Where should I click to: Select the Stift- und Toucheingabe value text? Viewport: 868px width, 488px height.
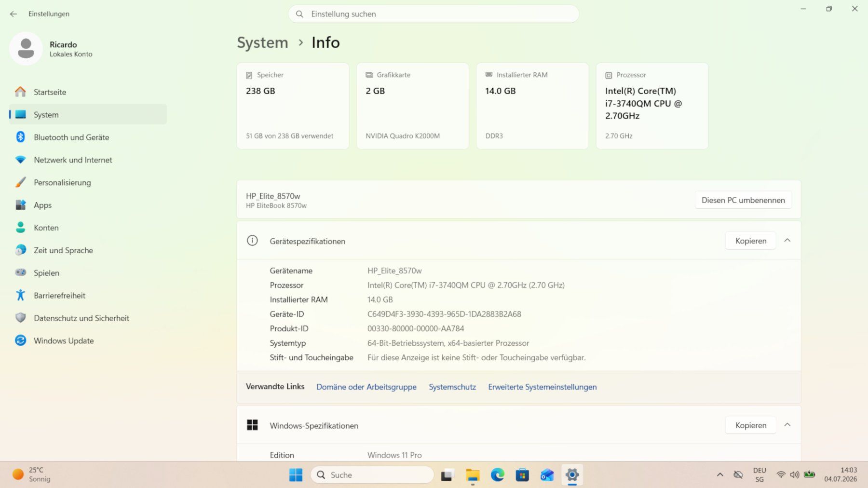[476, 357]
